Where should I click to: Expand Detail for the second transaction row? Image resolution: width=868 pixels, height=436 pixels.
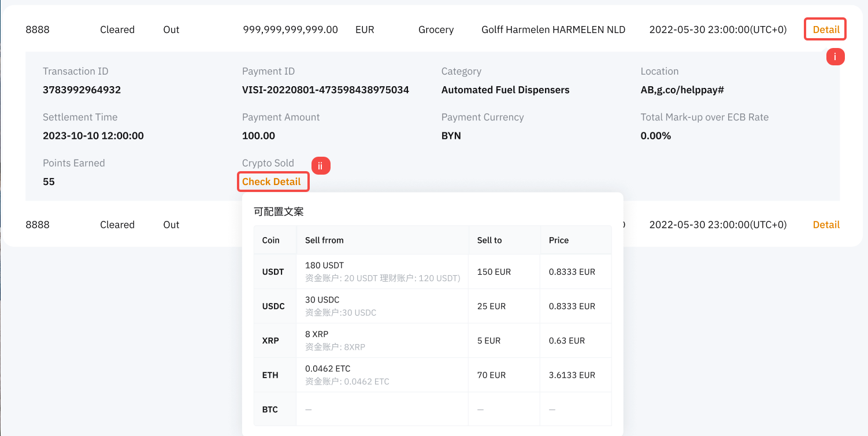pos(826,225)
